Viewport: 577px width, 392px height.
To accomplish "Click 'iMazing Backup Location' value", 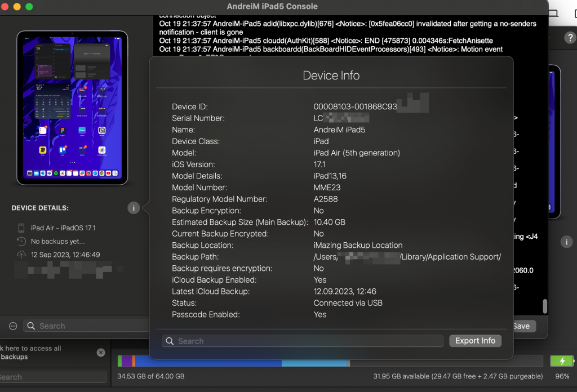I will pyautogui.click(x=358, y=245).
